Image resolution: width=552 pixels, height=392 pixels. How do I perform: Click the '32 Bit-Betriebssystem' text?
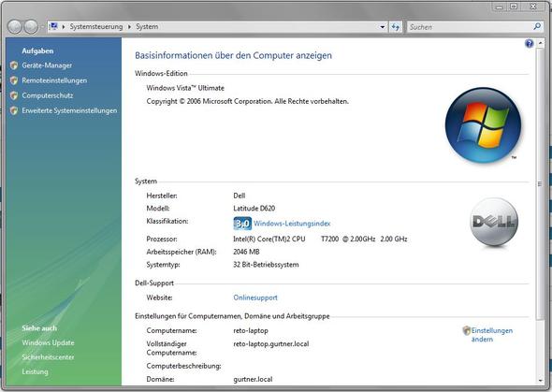click(x=266, y=265)
